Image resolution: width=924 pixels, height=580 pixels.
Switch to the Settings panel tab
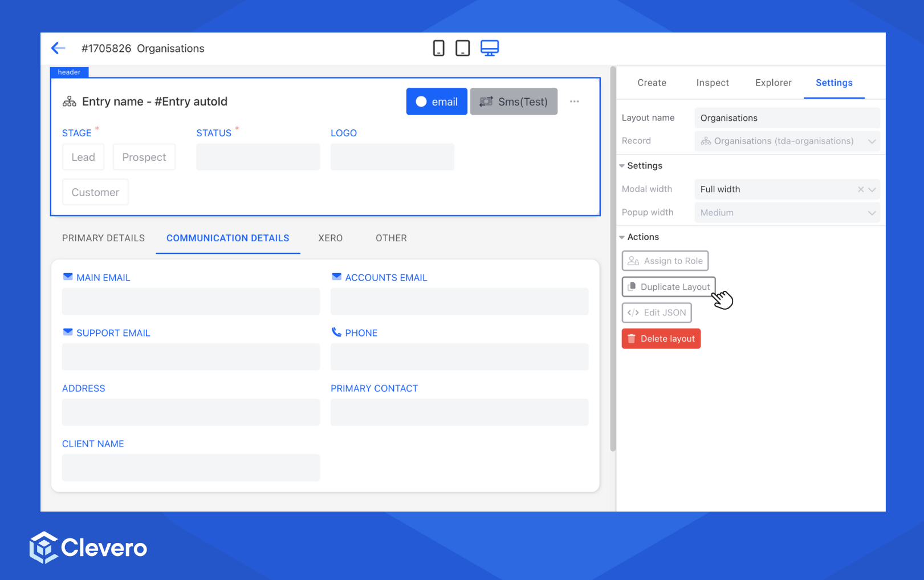pyautogui.click(x=834, y=83)
